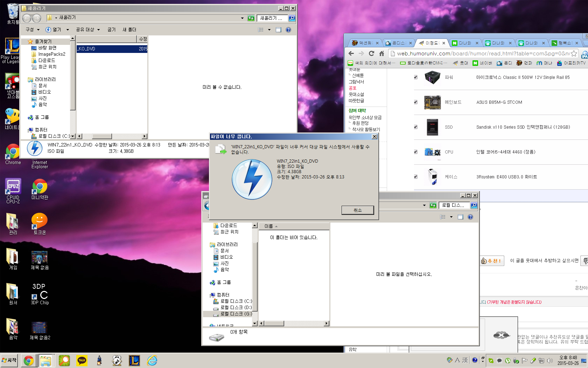Click the preview pane toggle icon in top Explorer window
The image size is (588, 368).
click(x=279, y=30)
